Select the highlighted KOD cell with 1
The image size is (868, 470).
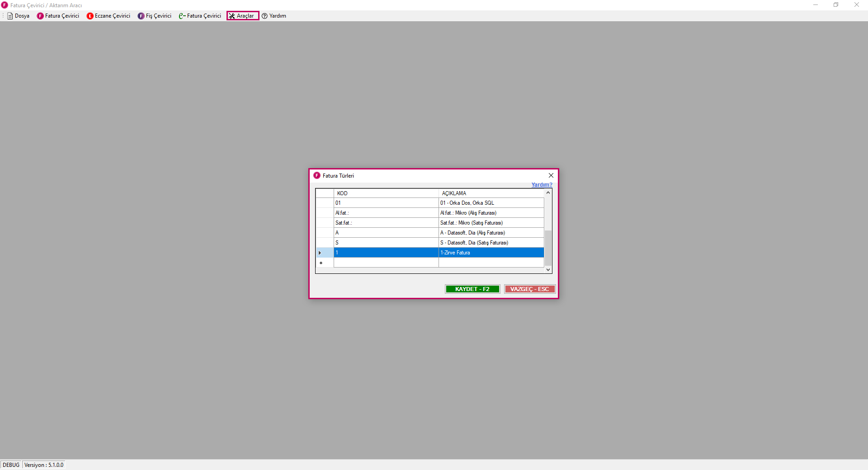[386, 253]
